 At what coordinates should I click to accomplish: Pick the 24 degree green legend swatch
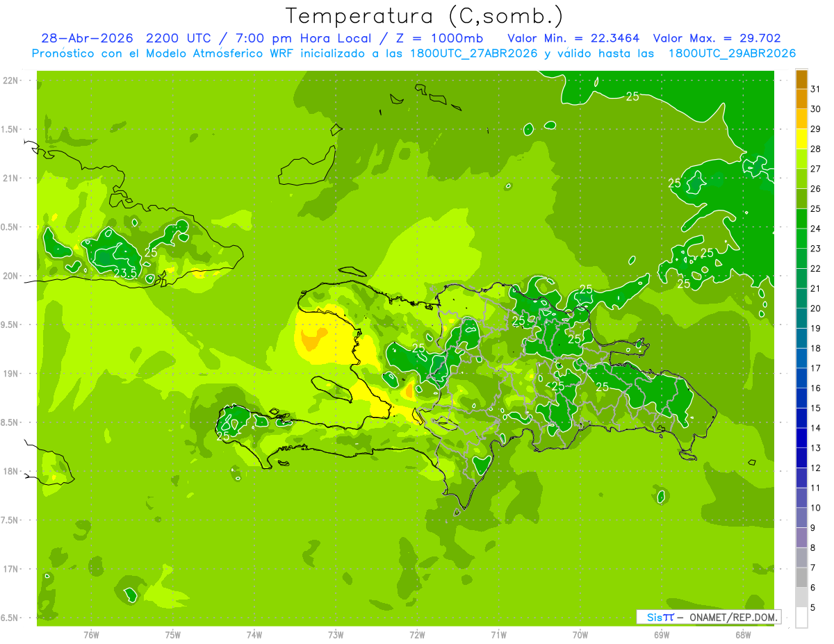point(801,218)
